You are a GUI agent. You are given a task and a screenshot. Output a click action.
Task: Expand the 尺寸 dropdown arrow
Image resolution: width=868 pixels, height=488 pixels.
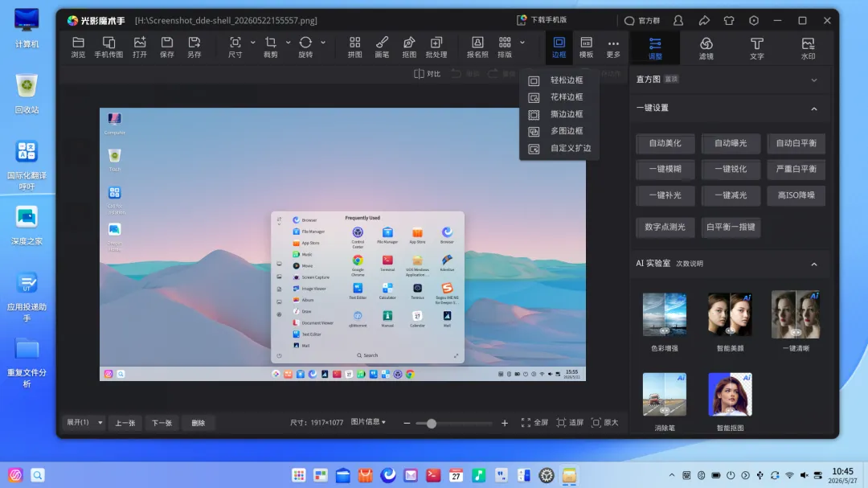pos(253,42)
